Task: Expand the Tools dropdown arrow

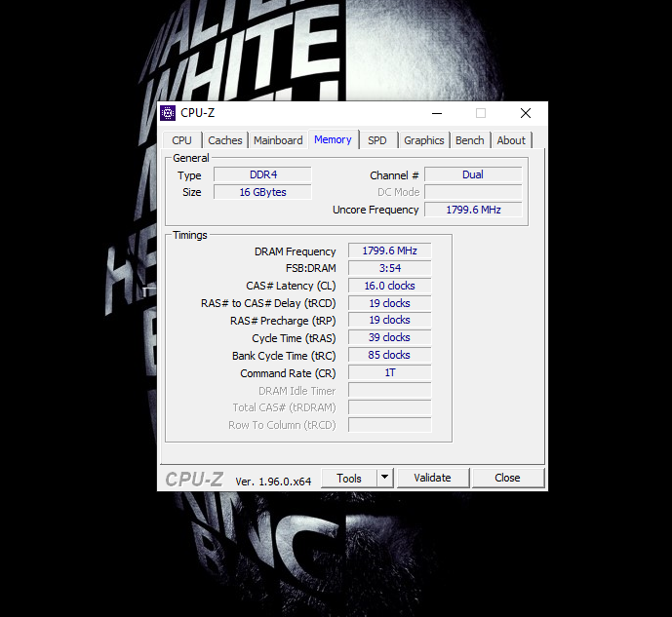Action: click(x=385, y=478)
